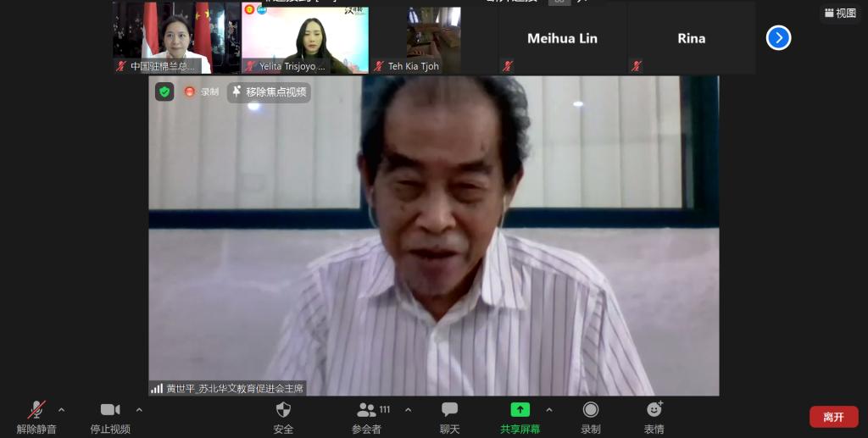The image size is (868, 438).
Task: Open the Security (安全) options
Action: pyautogui.click(x=283, y=417)
